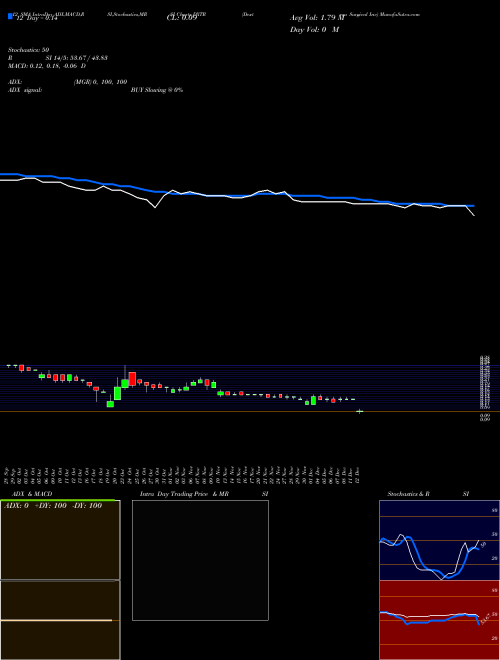Click the tall green candle near 21 Oct

coord(117,394)
